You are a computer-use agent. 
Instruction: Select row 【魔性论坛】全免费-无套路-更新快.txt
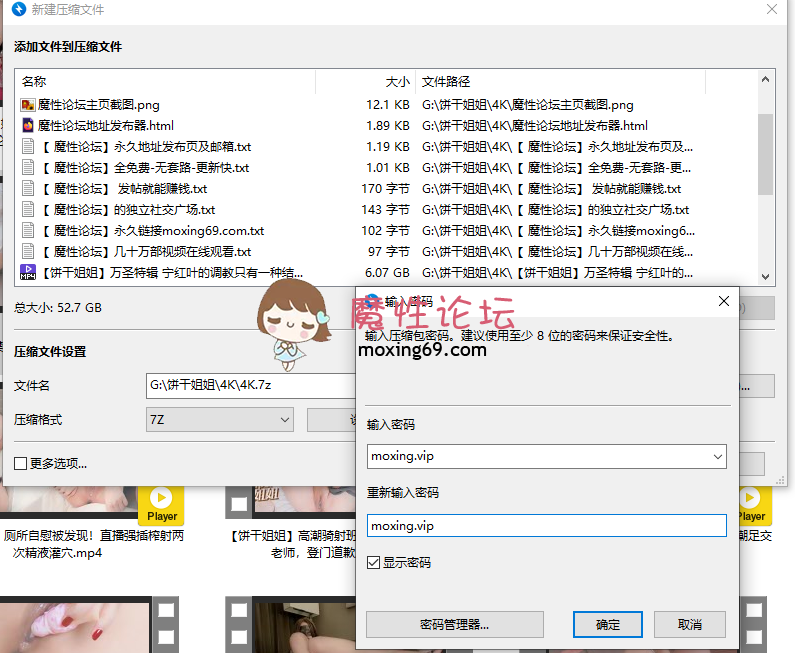click(x=388, y=168)
